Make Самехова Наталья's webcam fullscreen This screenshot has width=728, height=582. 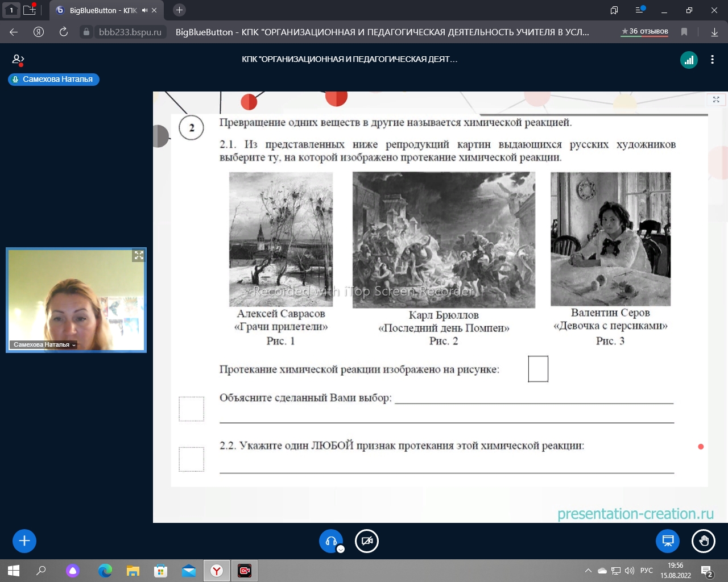pyautogui.click(x=139, y=256)
